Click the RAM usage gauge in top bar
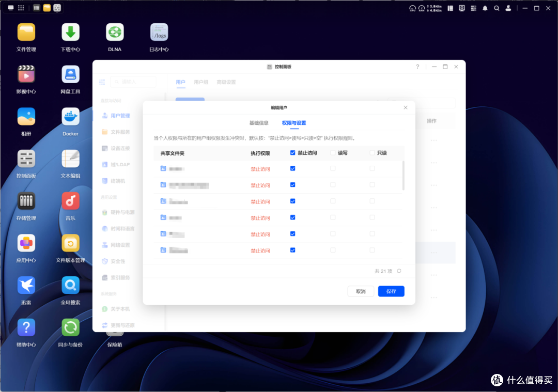This screenshot has width=558, height=392. (x=422, y=8)
